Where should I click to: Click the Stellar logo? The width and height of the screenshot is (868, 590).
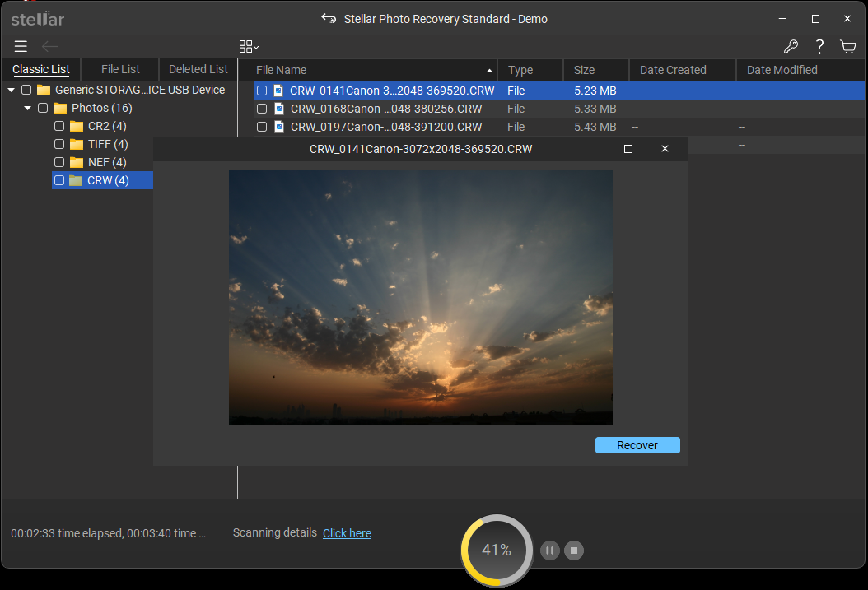coord(38,19)
